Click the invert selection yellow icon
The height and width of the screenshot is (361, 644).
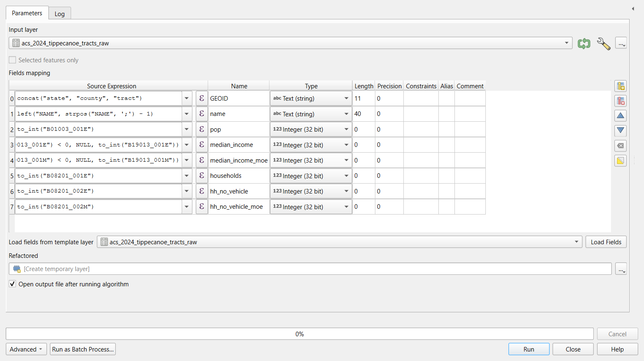[x=621, y=160]
